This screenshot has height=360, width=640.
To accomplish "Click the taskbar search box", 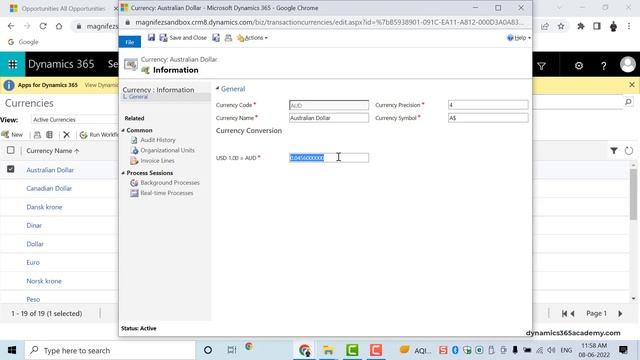I will 110,350.
